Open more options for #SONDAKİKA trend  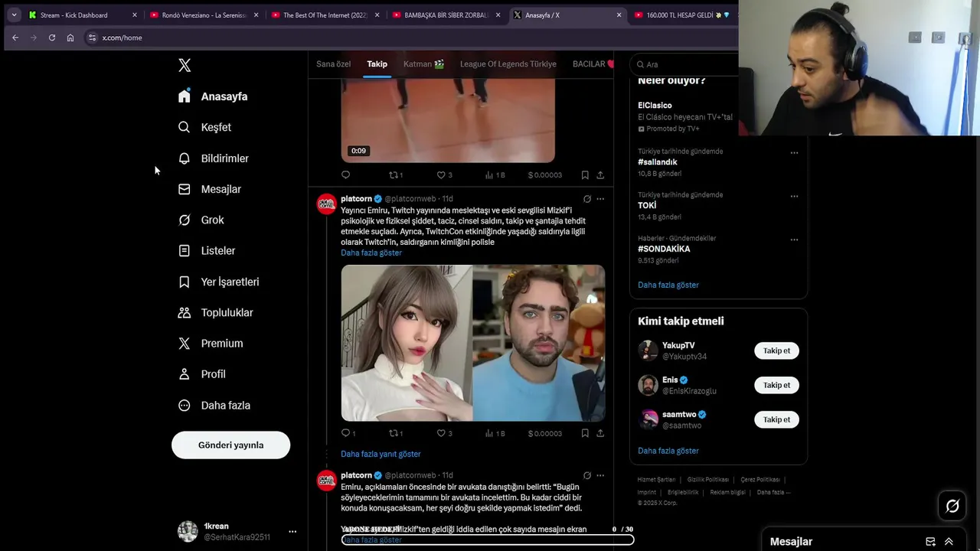794,240
